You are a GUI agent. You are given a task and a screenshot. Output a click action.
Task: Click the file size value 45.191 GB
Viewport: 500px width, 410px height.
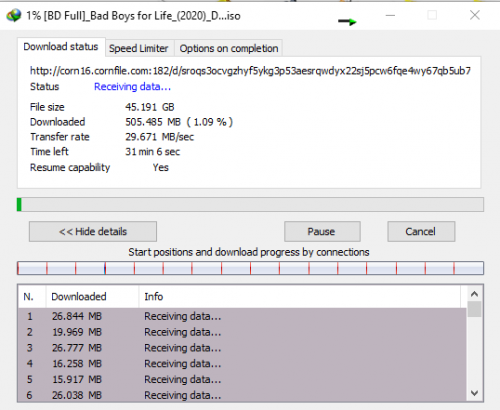pos(150,107)
